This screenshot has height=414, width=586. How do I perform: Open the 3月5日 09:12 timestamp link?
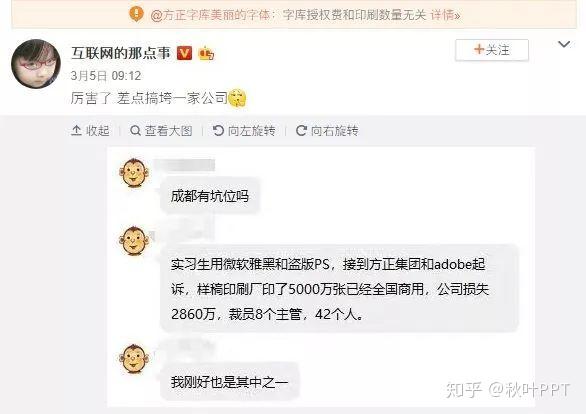[x=106, y=76]
